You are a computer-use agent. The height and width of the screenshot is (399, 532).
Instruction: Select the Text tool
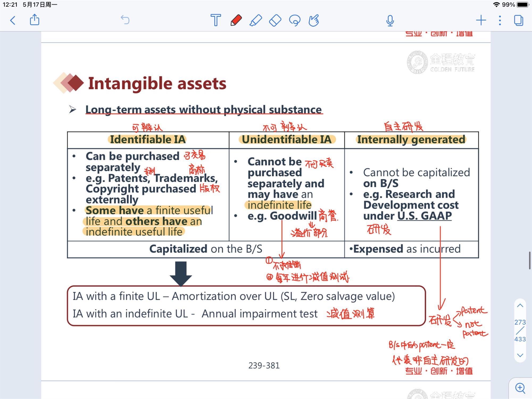point(216,20)
